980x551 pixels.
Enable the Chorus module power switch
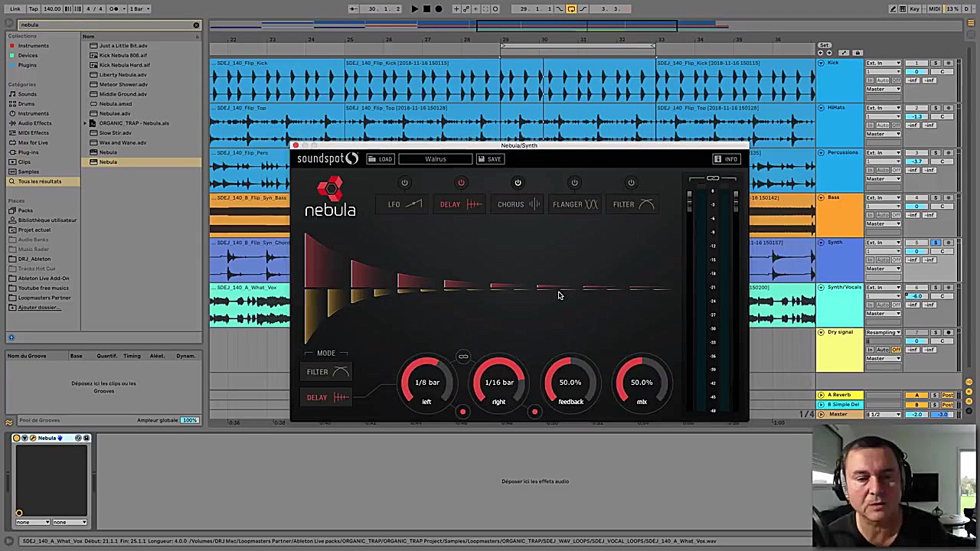[518, 182]
